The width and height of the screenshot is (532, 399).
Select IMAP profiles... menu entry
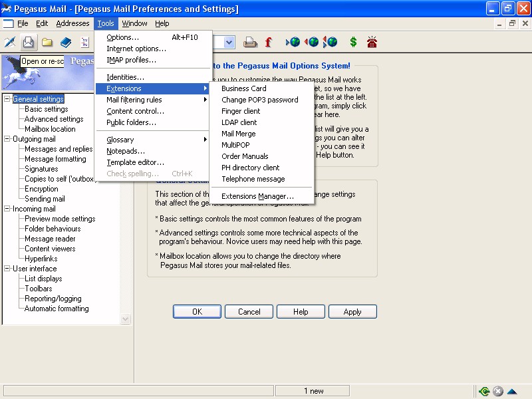click(x=154, y=60)
